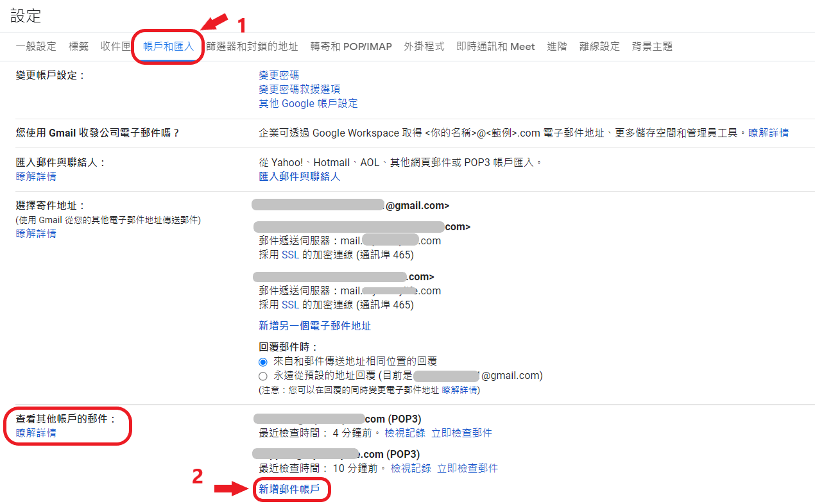Click 檢視記錄 for the 10 分鐘前 account
Viewport: 815px width, 504px height.
point(411,468)
